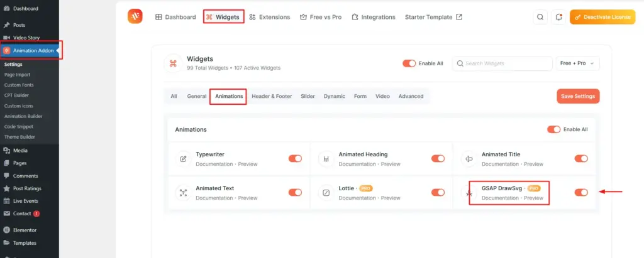Open the notifications bell icon
Screen dimensions: 644x258
click(x=558, y=17)
